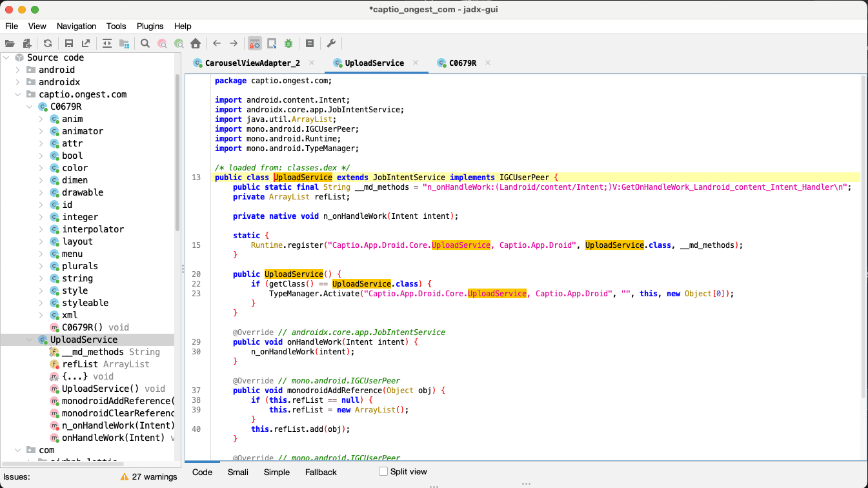868x488 pixels.
Task: Expand the anim class node
Action: 41,119
